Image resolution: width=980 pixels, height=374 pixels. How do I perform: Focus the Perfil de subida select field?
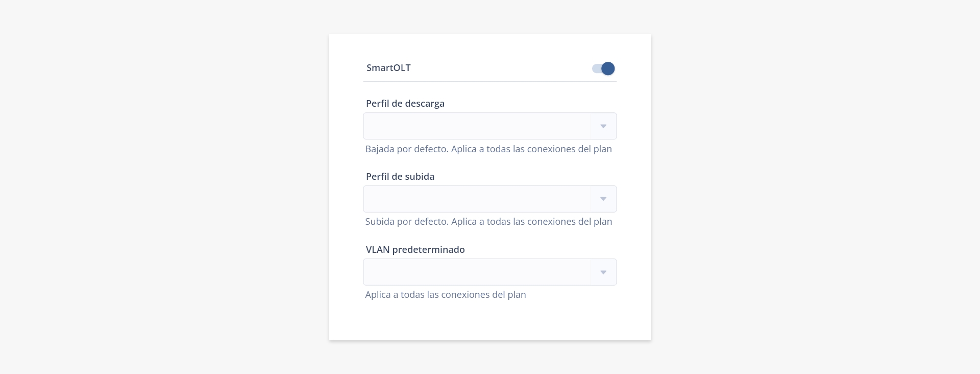point(476,199)
